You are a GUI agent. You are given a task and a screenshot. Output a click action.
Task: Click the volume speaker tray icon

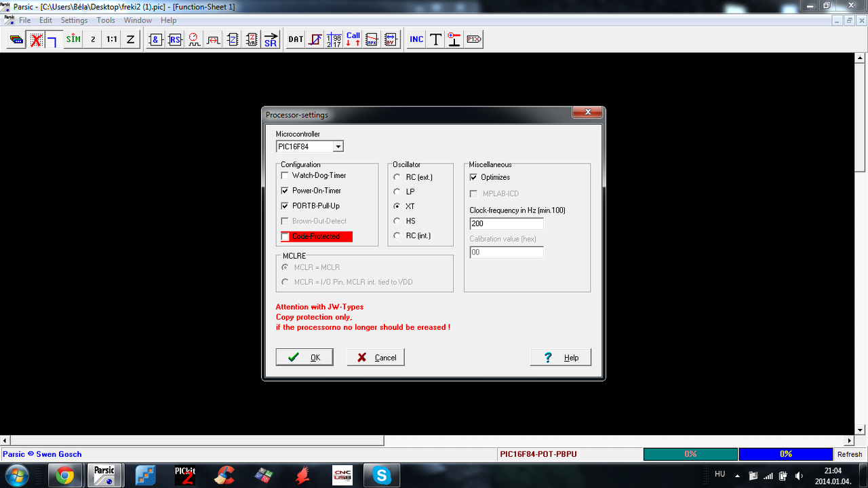click(x=799, y=475)
